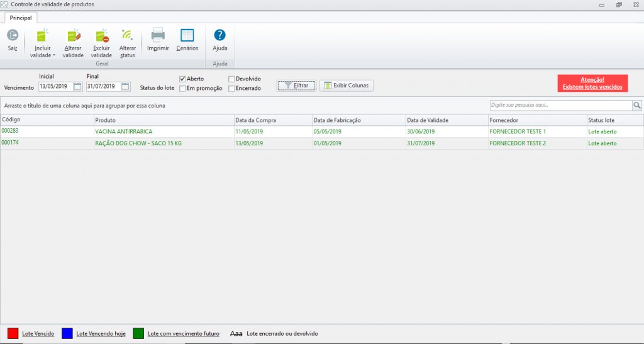The height and width of the screenshot is (344, 644).
Task: Click the expiry date 31/07/2019 cell
Action: tap(447, 143)
